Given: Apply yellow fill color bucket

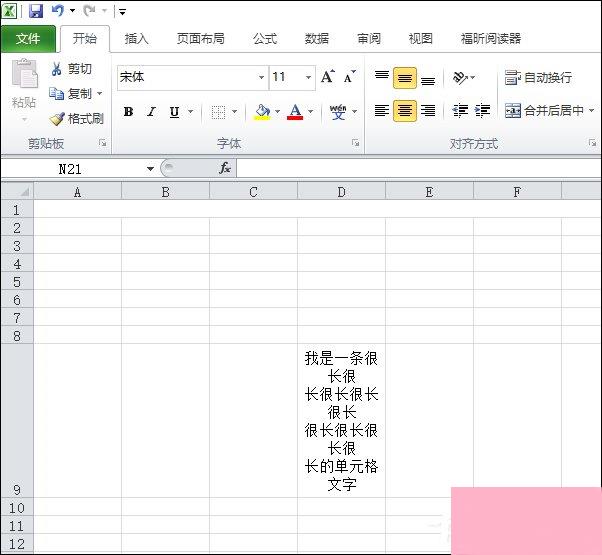Looking at the screenshot, I should pos(262,112).
